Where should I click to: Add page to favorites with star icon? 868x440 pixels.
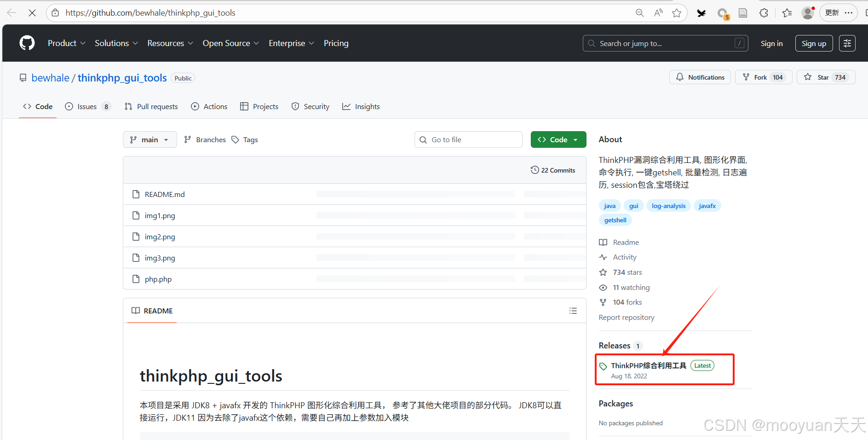(x=677, y=13)
